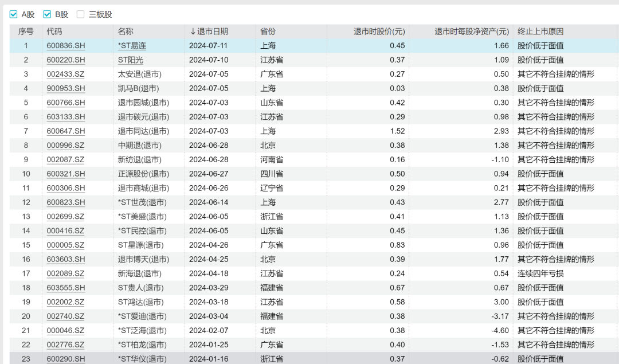Image resolution: width=619 pixels, height=364 pixels.
Task: Open stock code 600766.SH link
Action: coord(66,103)
